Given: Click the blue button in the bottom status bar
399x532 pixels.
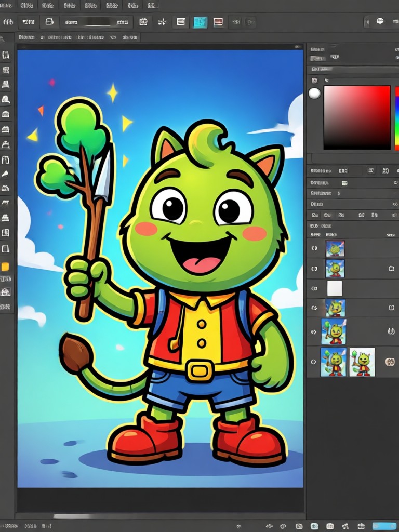Looking at the screenshot, I should [x=384, y=526].
